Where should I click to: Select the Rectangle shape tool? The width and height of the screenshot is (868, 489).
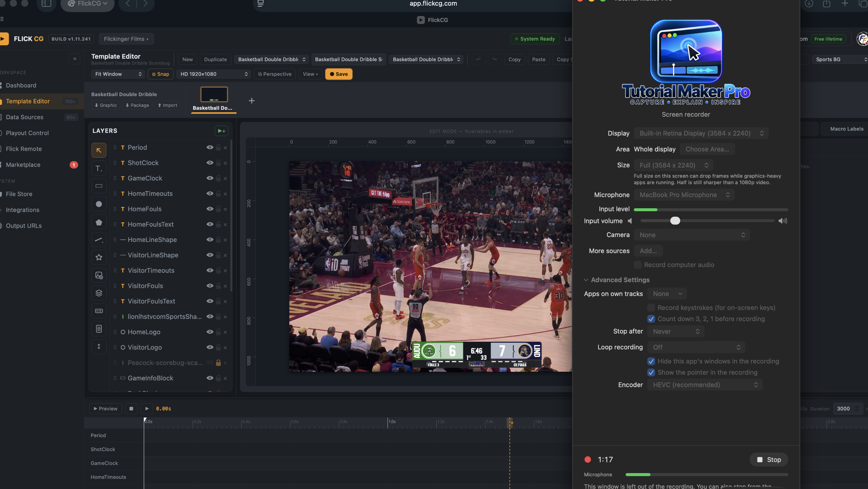[99, 186]
